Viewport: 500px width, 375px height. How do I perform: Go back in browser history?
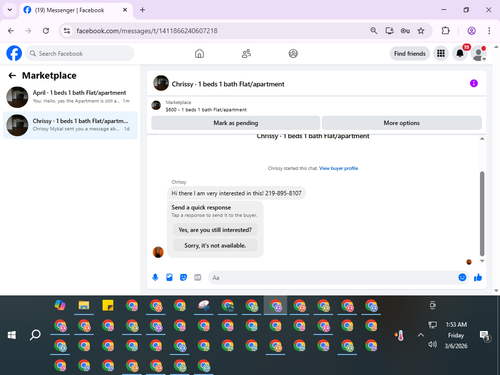pyautogui.click(x=11, y=31)
